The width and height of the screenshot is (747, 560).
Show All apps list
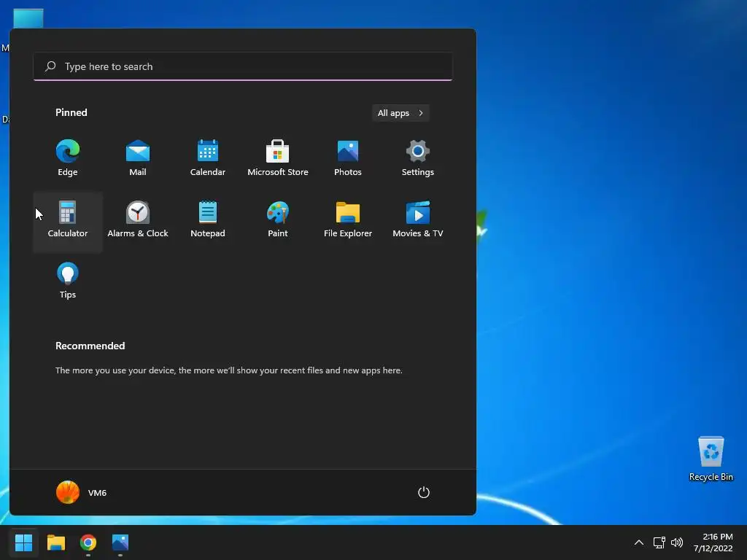(x=400, y=113)
